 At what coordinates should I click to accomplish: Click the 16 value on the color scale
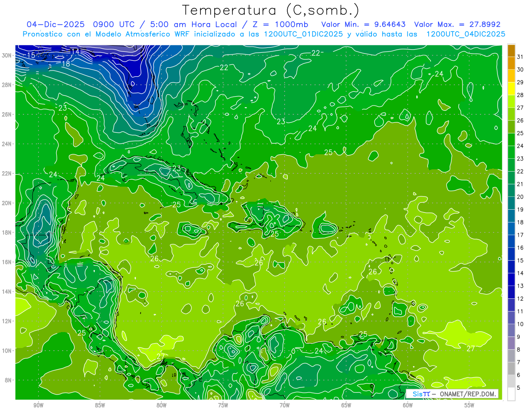click(x=520, y=248)
